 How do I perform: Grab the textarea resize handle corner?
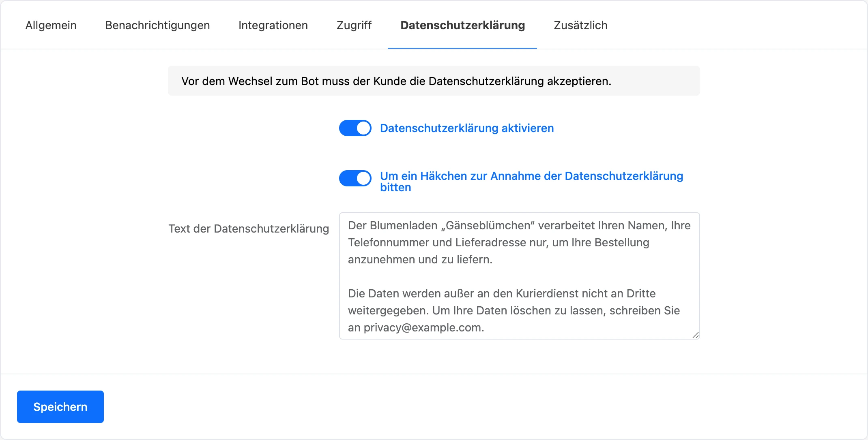click(696, 335)
